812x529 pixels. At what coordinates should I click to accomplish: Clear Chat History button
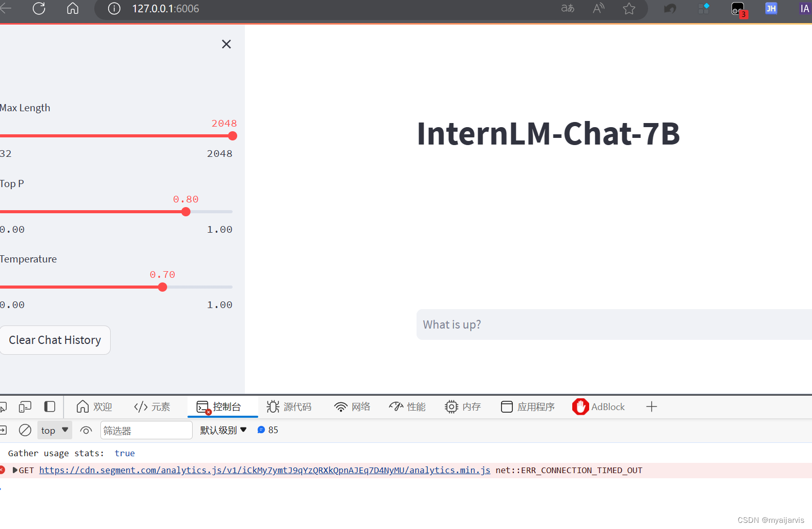(55, 340)
